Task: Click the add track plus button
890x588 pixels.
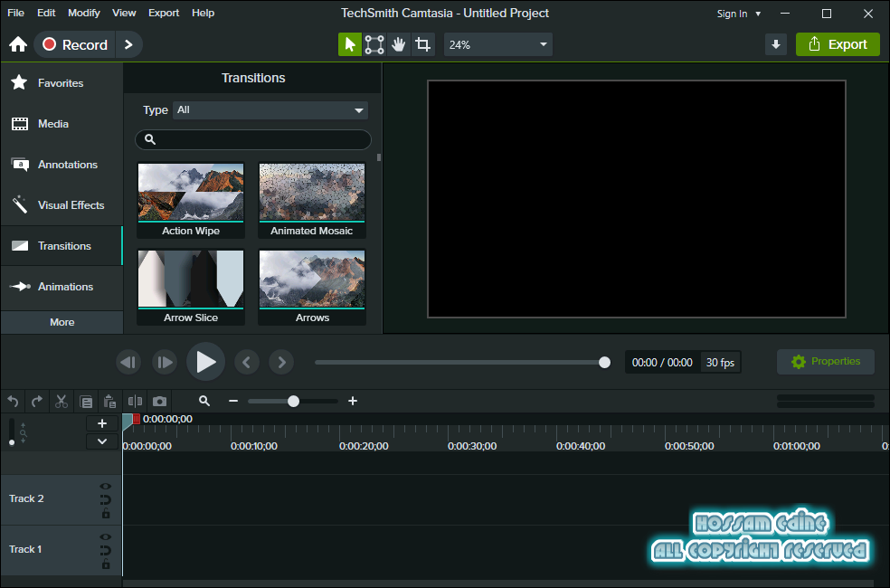Action: pyautogui.click(x=102, y=423)
